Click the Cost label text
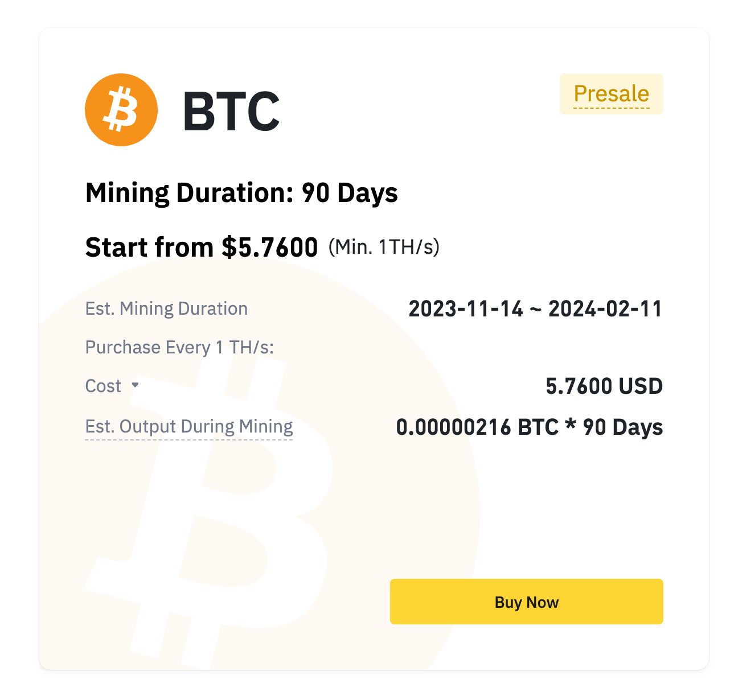Viewport: 730px width, 700px height. tap(102, 385)
